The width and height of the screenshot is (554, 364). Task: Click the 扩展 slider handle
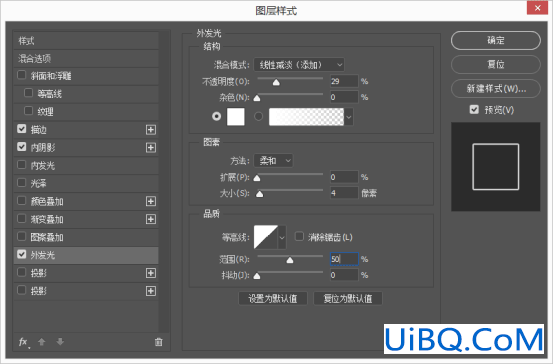[257, 178]
